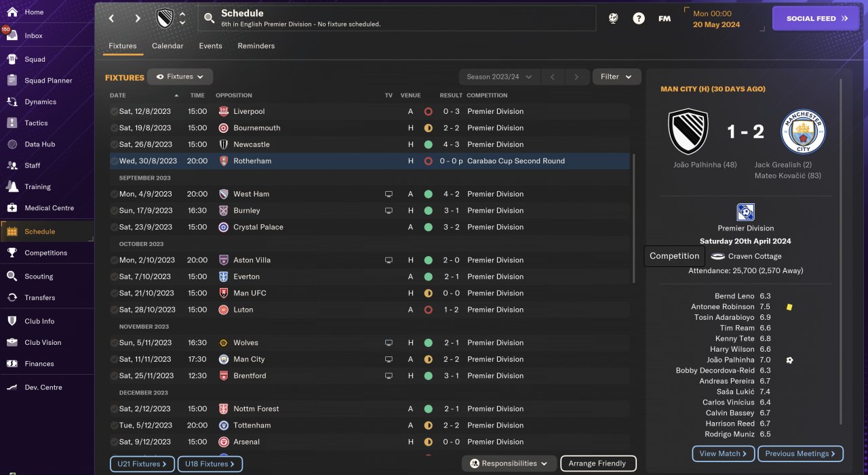The height and width of the screenshot is (475, 868).
Task: Go to the previous season arrow
Action: tap(553, 77)
